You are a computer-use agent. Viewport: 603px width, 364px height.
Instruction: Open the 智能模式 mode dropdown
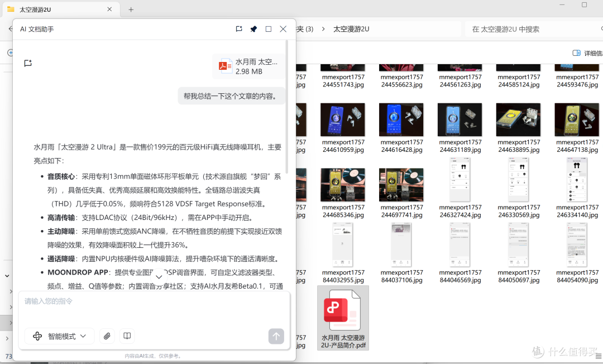click(x=59, y=336)
